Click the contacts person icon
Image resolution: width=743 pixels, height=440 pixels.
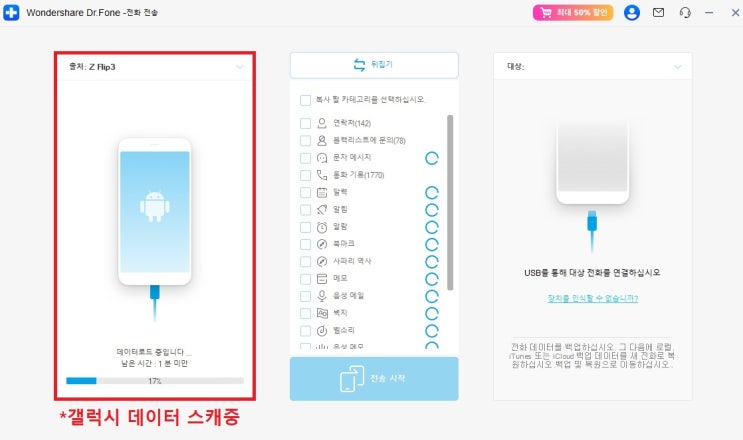pyautogui.click(x=322, y=123)
